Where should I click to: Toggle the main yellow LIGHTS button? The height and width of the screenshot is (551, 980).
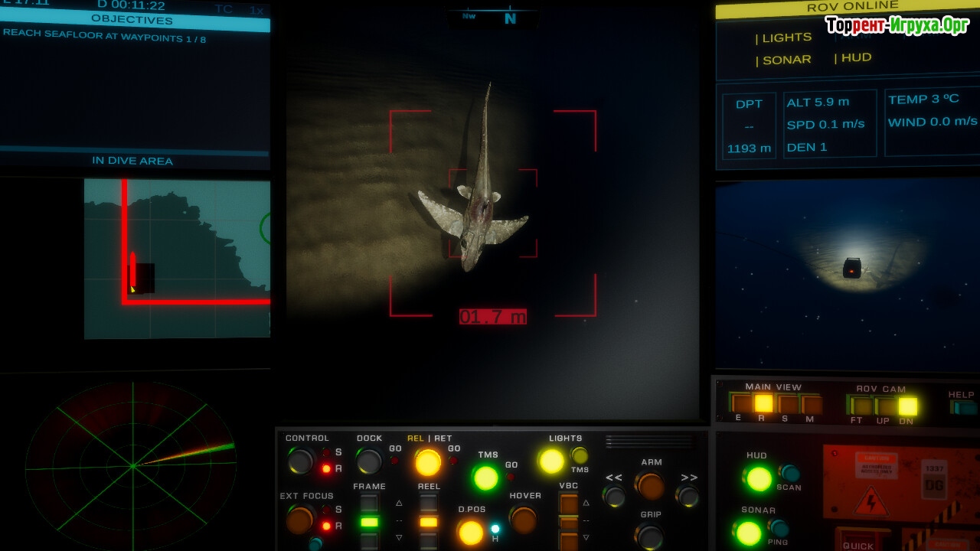tap(550, 461)
